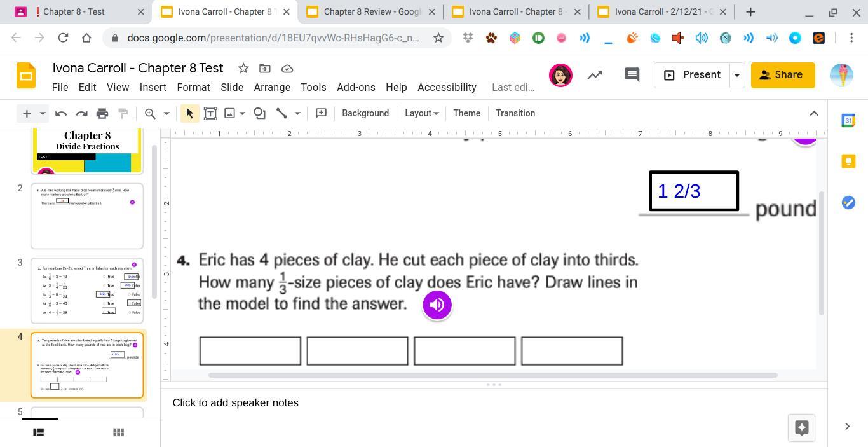Image resolution: width=868 pixels, height=447 pixels.
Task: Click the move to folder icon
Action: [265, 68]
